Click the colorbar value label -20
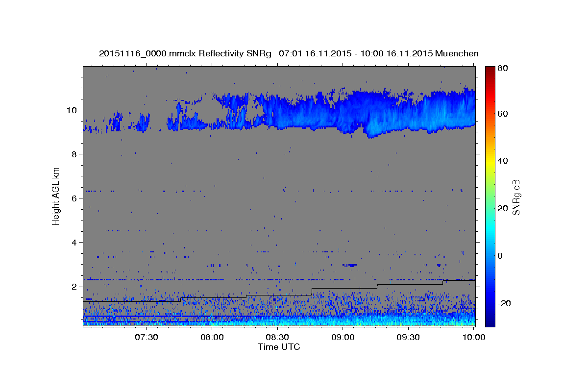The width and height of the screenshot is (588, 392). [x=505, y=303]
